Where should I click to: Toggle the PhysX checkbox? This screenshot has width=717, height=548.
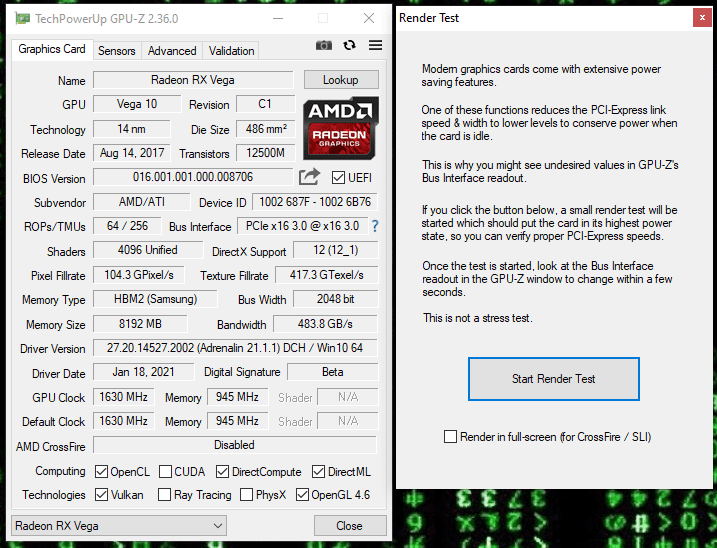click(246, 494)
